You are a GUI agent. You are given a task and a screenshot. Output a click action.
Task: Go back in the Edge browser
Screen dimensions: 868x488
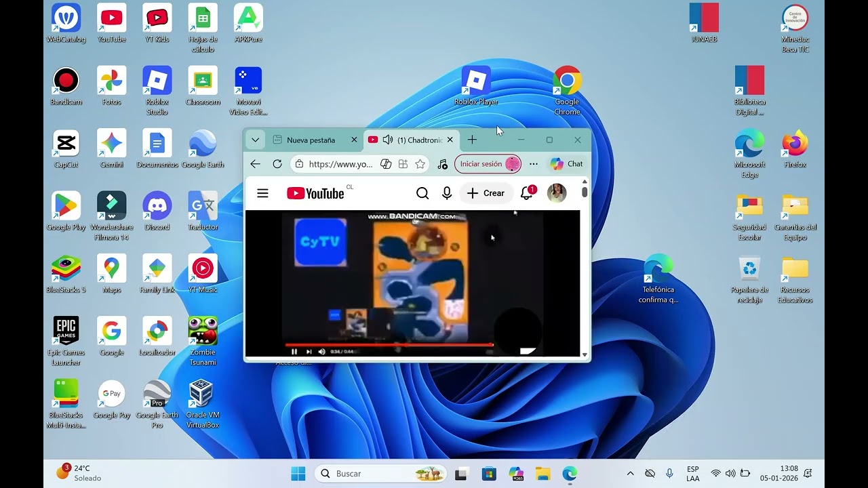tap(255, 164)
